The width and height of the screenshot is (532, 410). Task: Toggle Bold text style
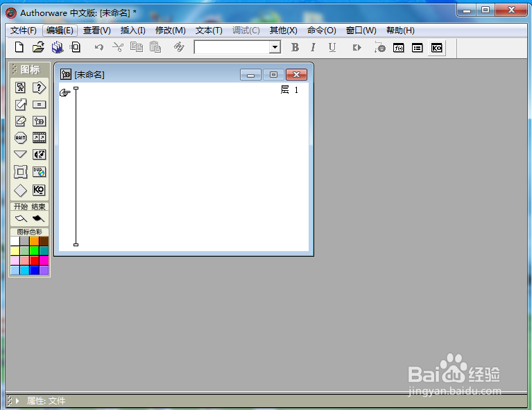tap(295, 47)
